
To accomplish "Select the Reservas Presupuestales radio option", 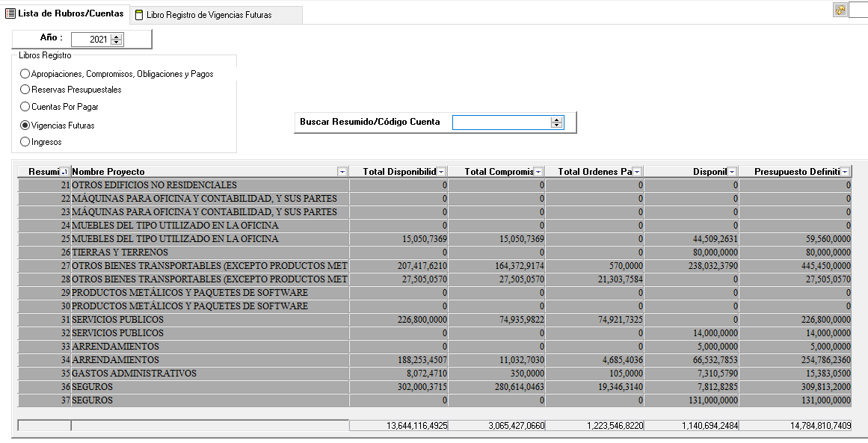I will [x=25, y=90].
